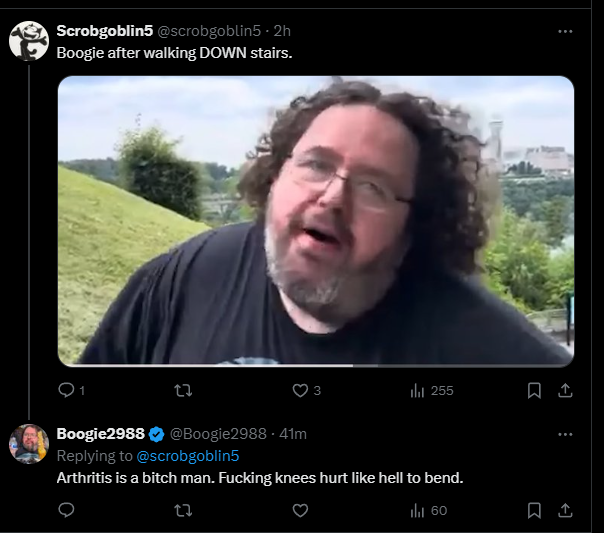Like the Scrobgoblin5 tweet with 3 likes
Image resolution: width=604 pixels, height=533 pixels.
pyautogui.click(x=306, y=391)
